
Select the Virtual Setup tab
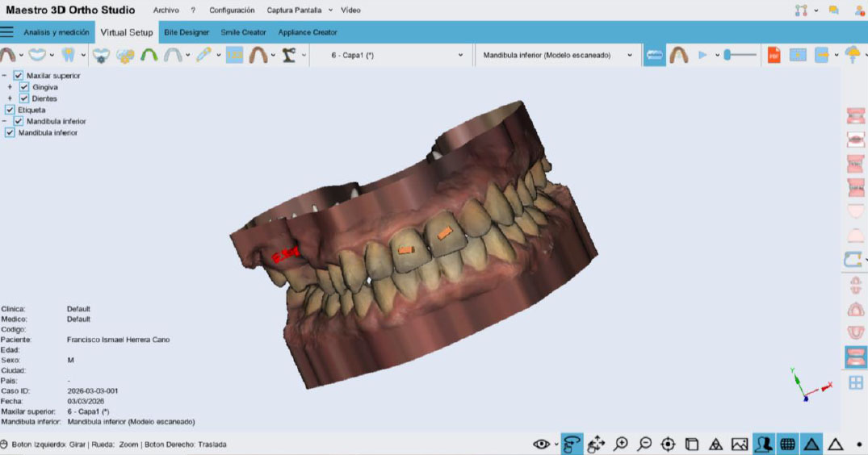click(126, 32)
